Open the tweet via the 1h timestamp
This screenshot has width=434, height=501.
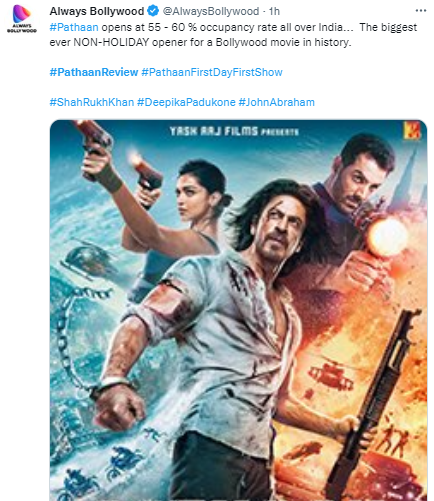pyautogui.click(x=274, y=11)
